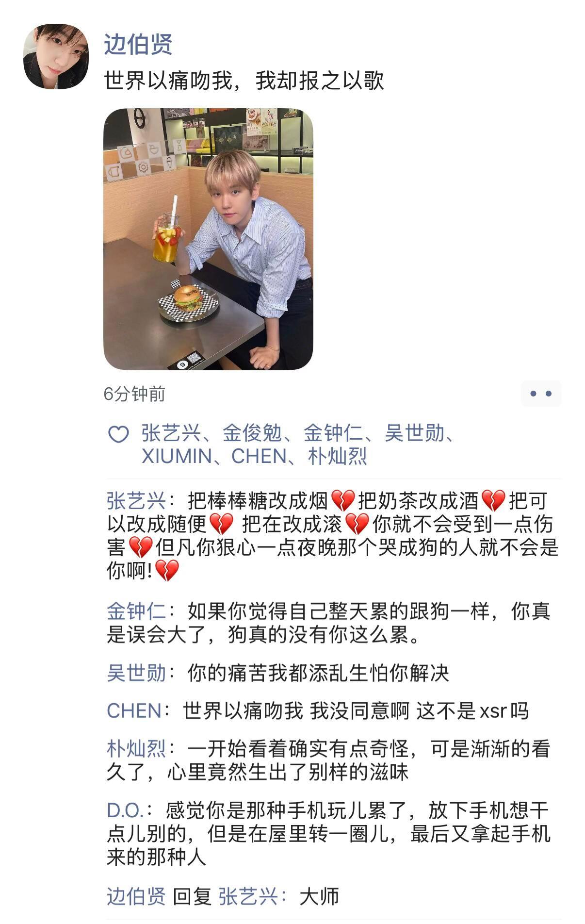The image size is (585, 924).
Task: Tap the poster's profile avatar
Action: pos(56,57)
